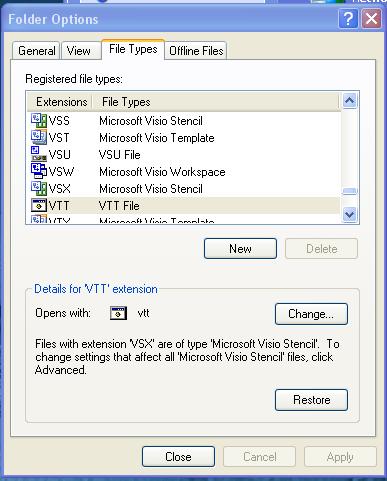Click the VTT file type icon
This screenshot has height=481, width=387.
click(x=39, y=205)
